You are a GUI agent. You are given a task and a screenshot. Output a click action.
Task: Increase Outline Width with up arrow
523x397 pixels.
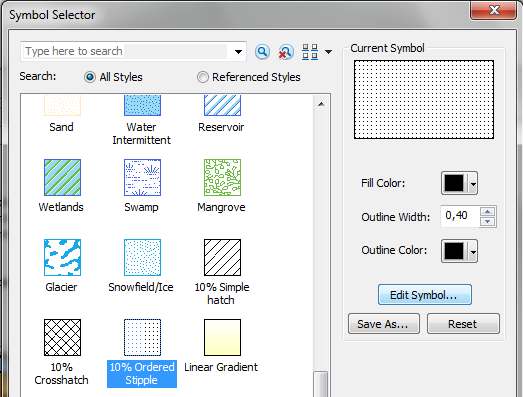tap(488, 212)
